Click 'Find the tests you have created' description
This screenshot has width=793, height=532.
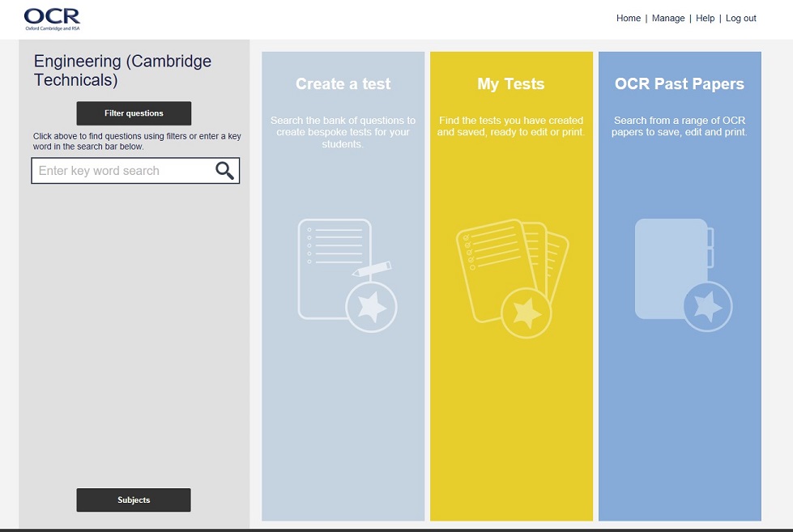511,126
